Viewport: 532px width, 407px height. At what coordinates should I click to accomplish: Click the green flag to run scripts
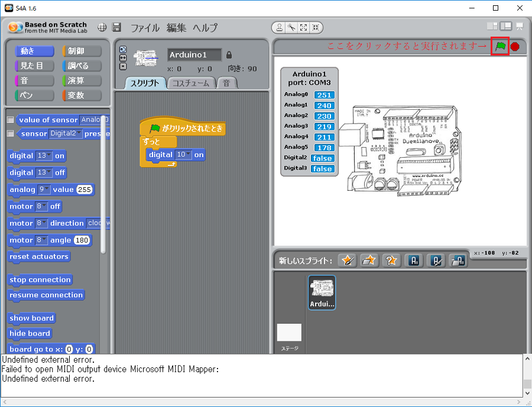(x=500, y=46)
